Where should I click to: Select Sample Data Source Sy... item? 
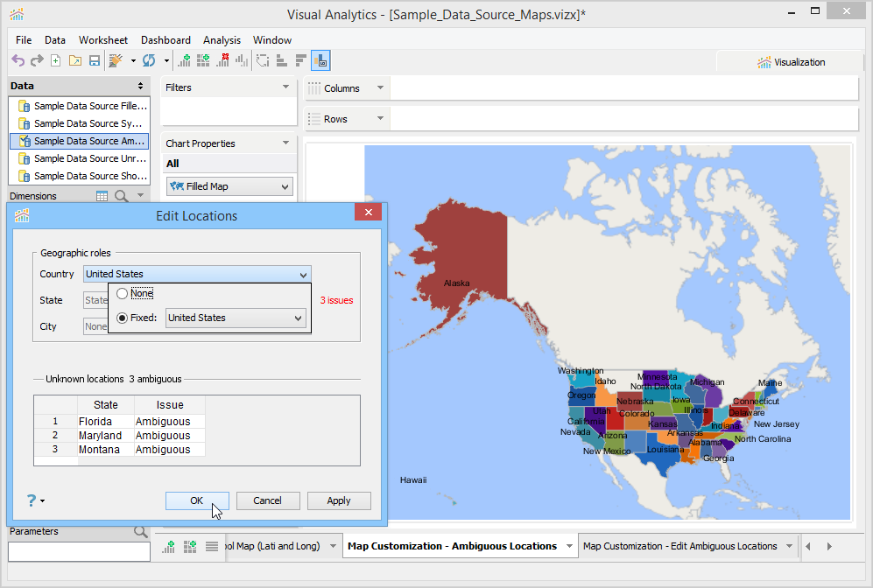[x=80, y=123]
